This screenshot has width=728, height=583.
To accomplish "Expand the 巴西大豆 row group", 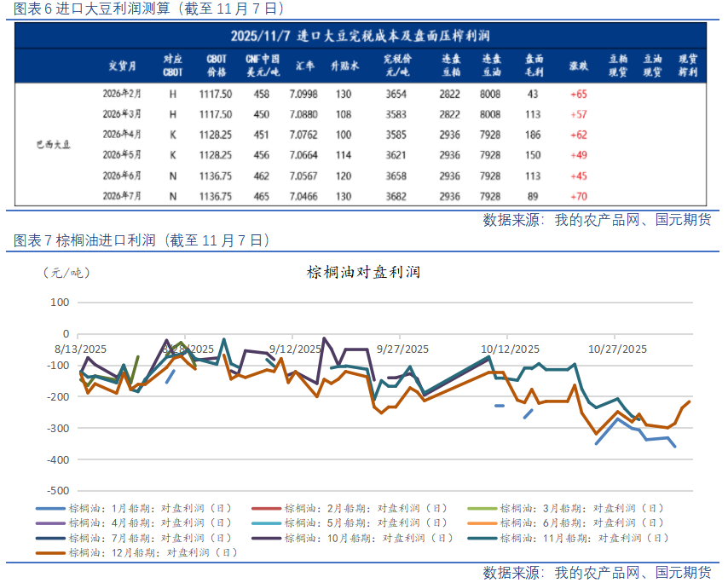I will (53, 143).
